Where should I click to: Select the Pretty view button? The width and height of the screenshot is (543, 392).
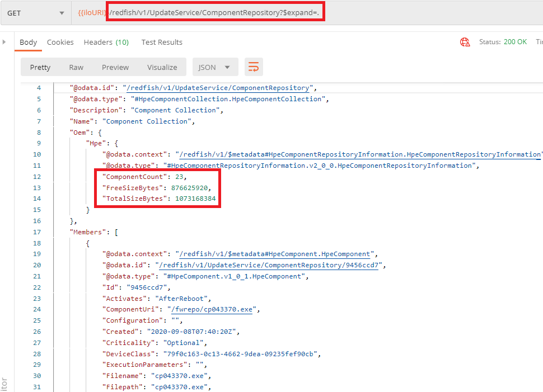coord(40,67)
